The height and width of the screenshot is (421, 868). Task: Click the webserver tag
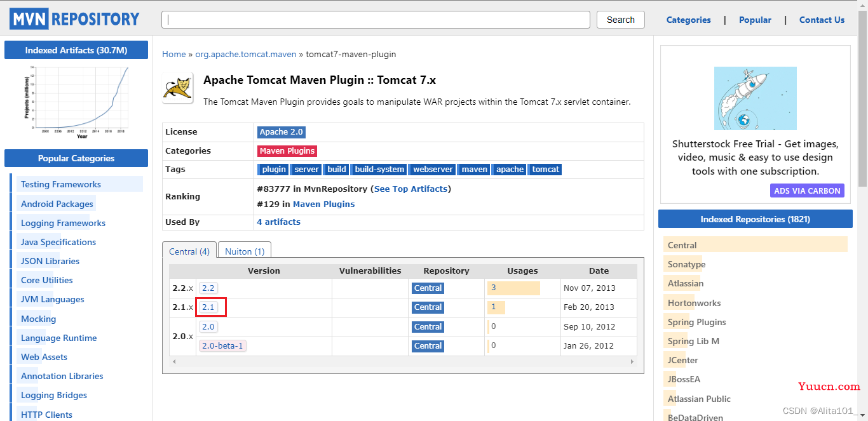coord(433,170)
